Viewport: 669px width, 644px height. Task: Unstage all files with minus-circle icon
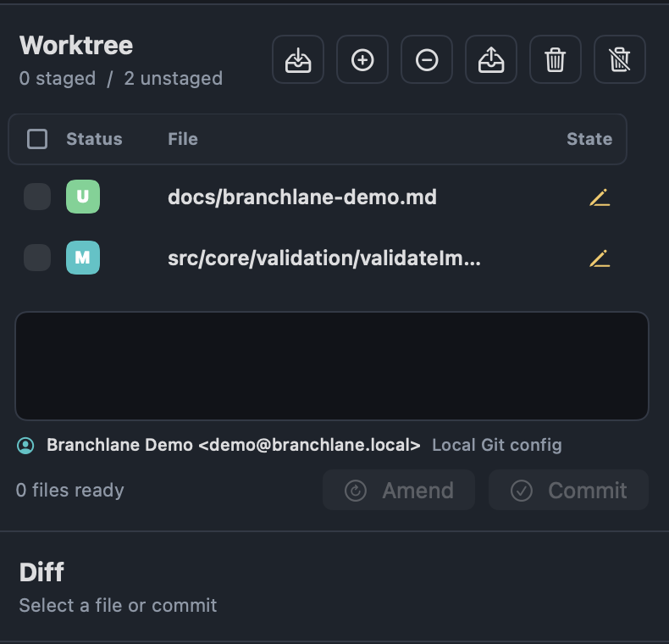tap(427, 59)
